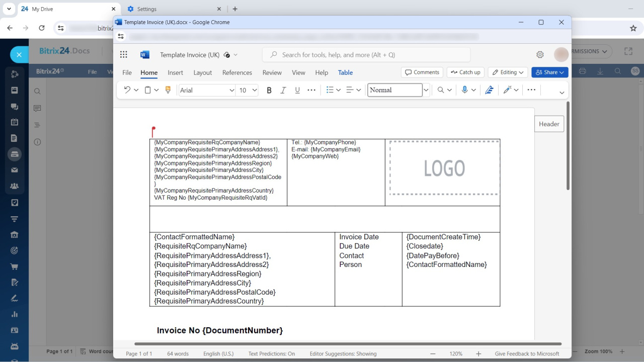Image resolution: width=644 pixels, height=362 pixels.
Task: Open Word settings gear icon
Action: 540,55
